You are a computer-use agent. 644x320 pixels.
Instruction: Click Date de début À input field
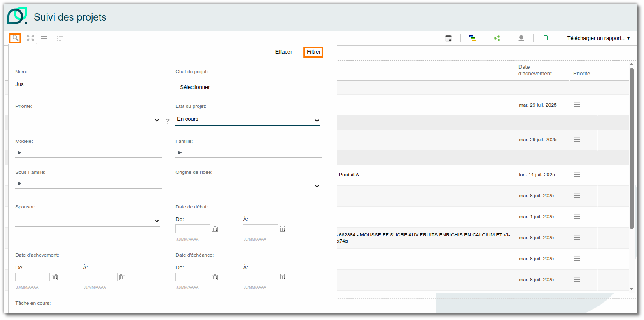click(x=260, y=229)
